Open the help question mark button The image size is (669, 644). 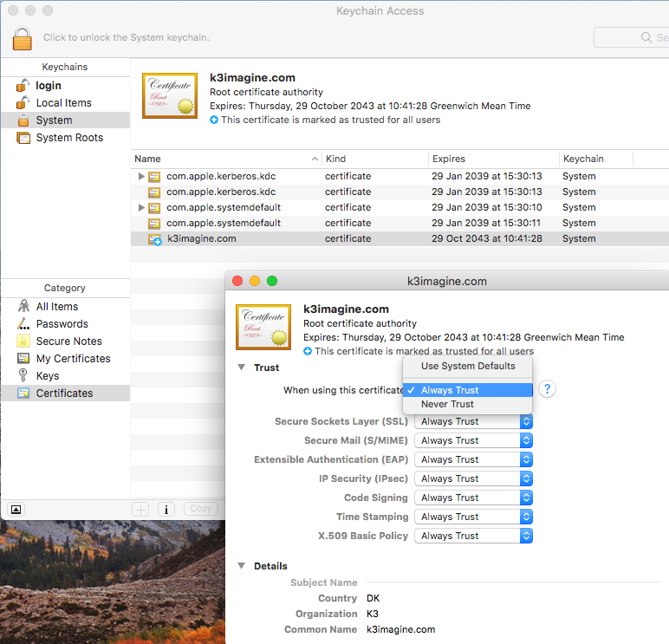pos(547,389)
